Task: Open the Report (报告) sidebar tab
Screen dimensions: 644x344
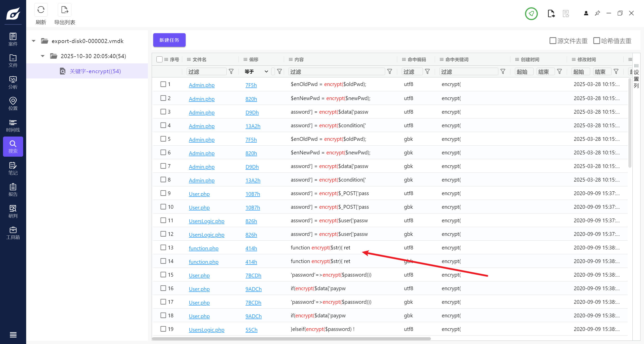Action: 13,190
